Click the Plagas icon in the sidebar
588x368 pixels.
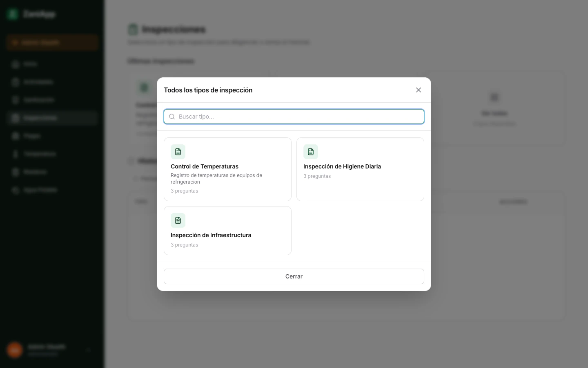15,136
